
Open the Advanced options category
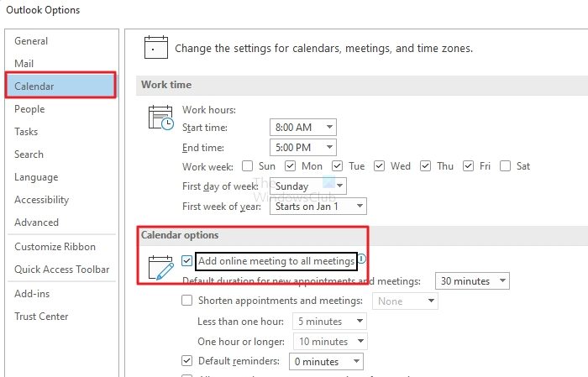(x=37, y=223)
